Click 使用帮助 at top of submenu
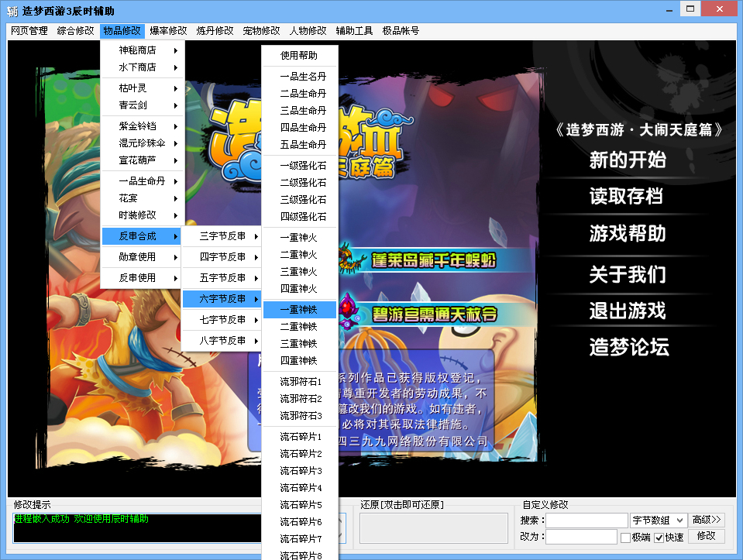 tap(299, 56)
